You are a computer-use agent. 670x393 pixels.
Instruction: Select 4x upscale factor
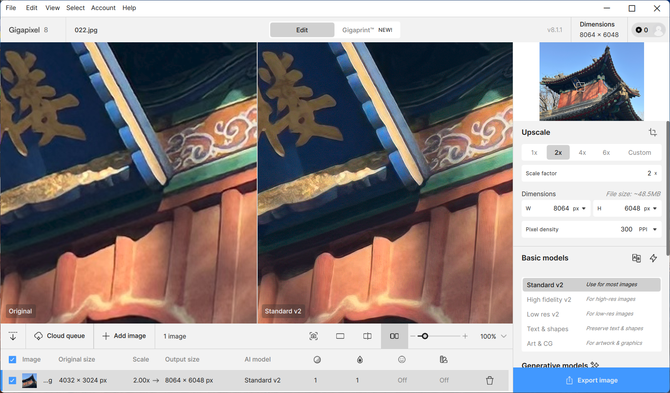pyautogui.click(x=582, y=153)
